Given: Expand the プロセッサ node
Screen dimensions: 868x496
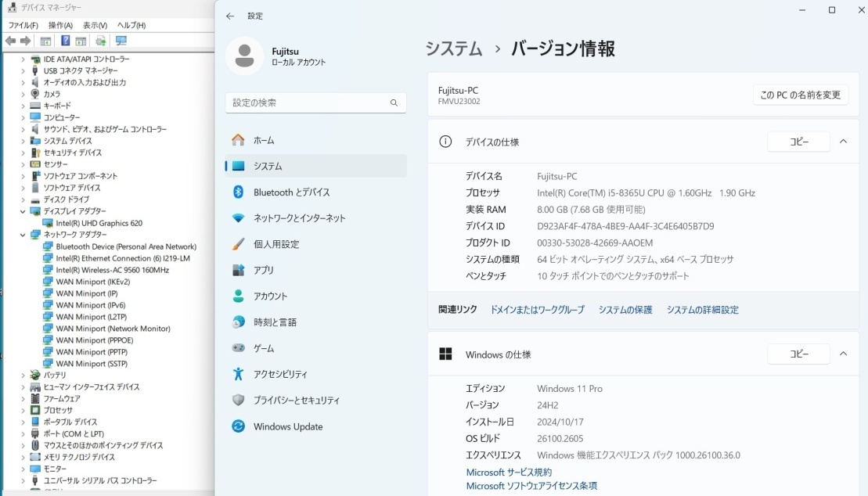Looking at the screenshot, I should click(23, 410).
